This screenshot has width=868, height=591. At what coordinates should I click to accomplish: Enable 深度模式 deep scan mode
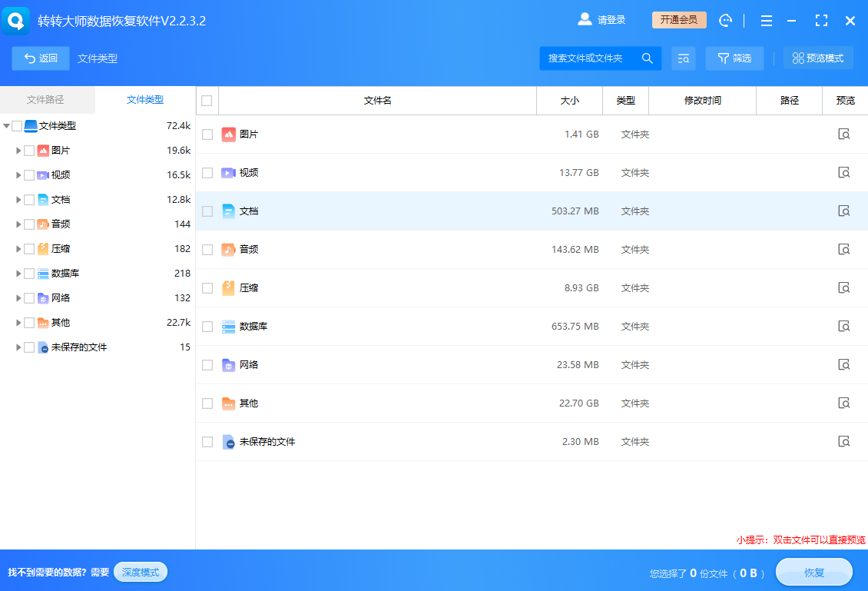tap(140, 572)
